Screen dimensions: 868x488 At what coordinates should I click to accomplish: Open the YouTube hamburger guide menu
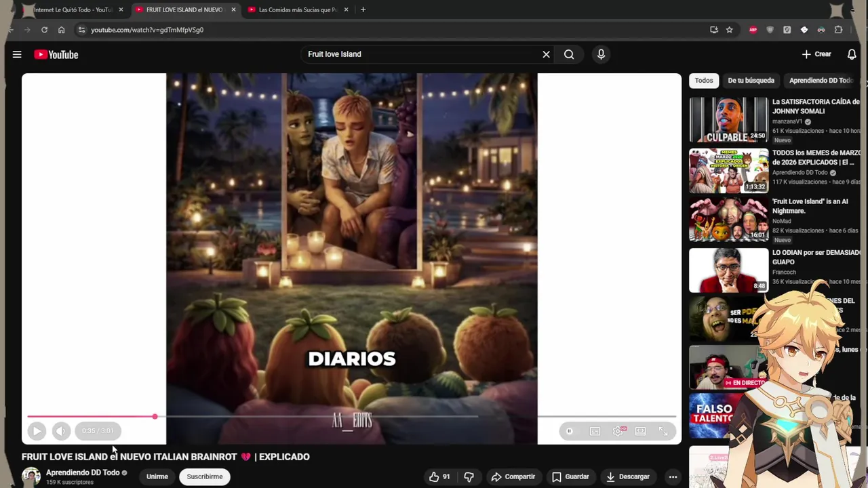click(17, 54)
